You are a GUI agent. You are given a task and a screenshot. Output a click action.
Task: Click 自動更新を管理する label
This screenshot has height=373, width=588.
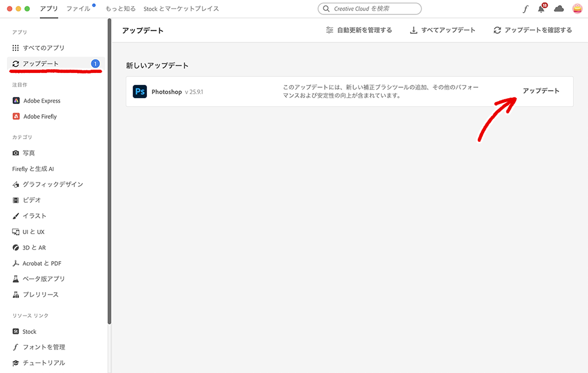point(365,30)
